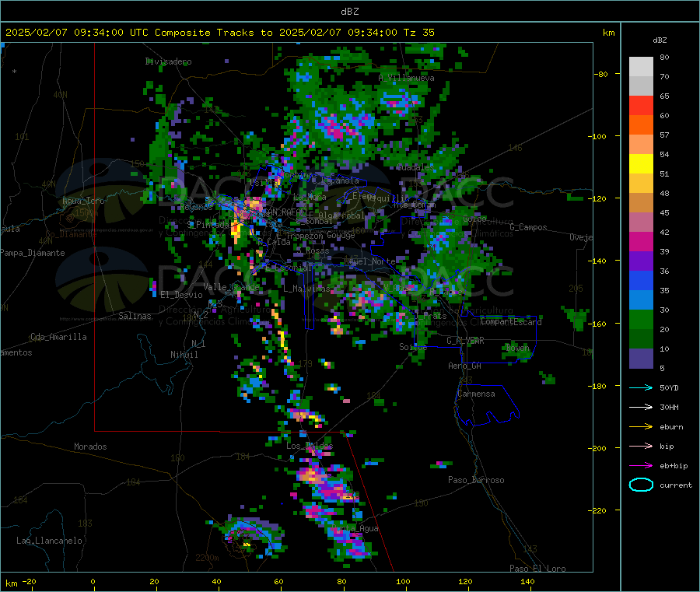Screen dimensions: 700x592
Task: Click the 'Los_Toldos' map label
Action: tap(310, 446)
